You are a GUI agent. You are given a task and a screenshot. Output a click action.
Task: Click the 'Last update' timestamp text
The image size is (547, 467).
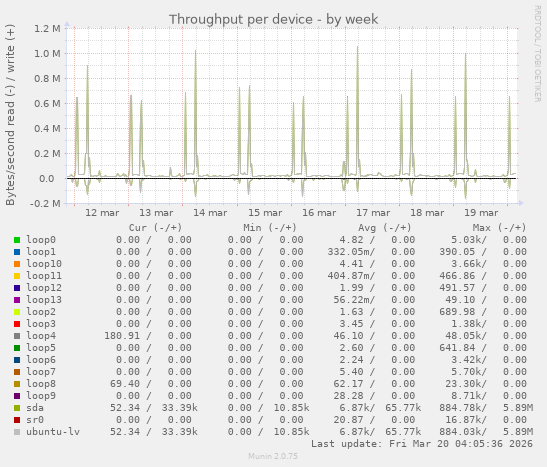click(x=422, y=444)
